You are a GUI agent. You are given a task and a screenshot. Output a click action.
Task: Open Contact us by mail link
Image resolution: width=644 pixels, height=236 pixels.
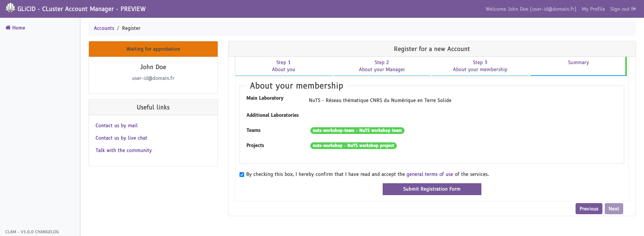pos(116,126)
